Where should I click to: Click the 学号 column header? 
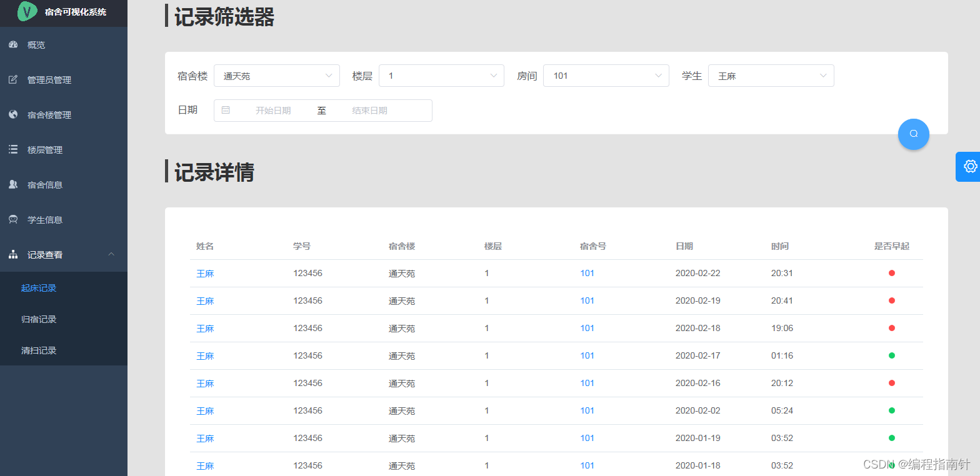[x=302, y=246]
